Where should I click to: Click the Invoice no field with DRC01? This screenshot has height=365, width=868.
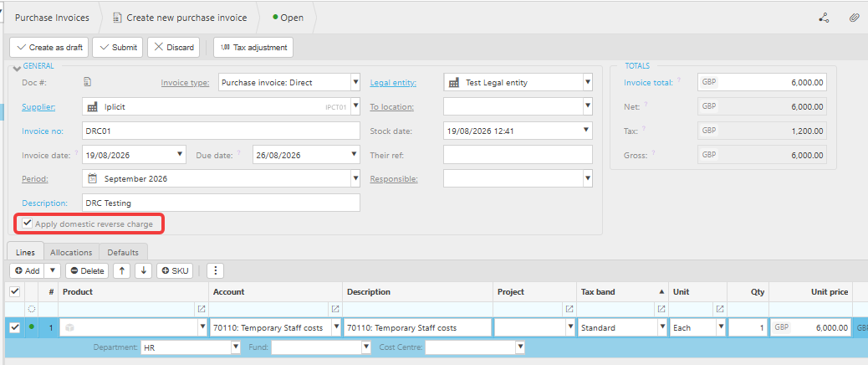coord(221,131)
